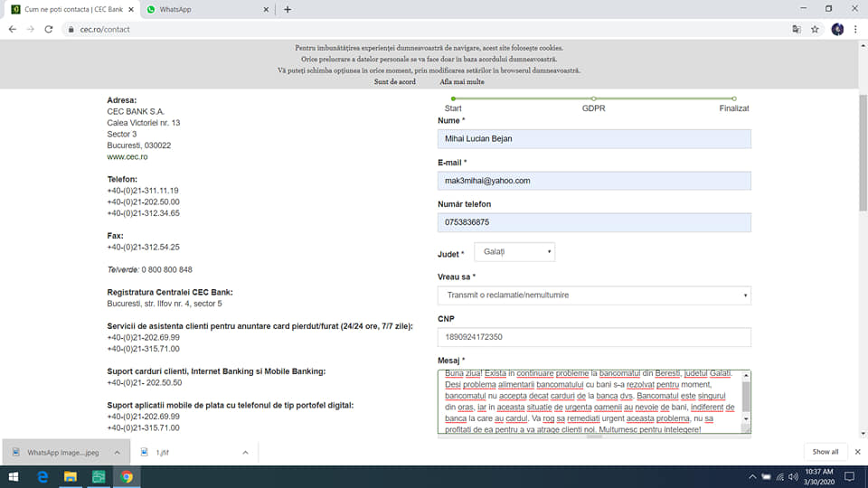Click the Chrome icon on the taskbar
868x488 pixels.
coord(127,477)
